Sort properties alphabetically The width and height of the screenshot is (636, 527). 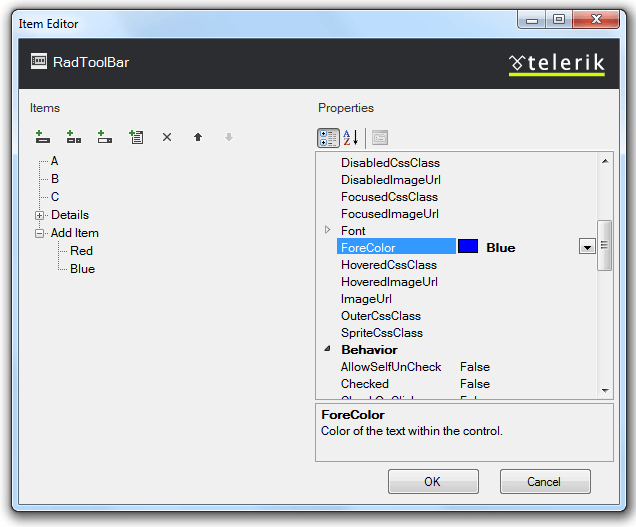[x=351, y=138]
